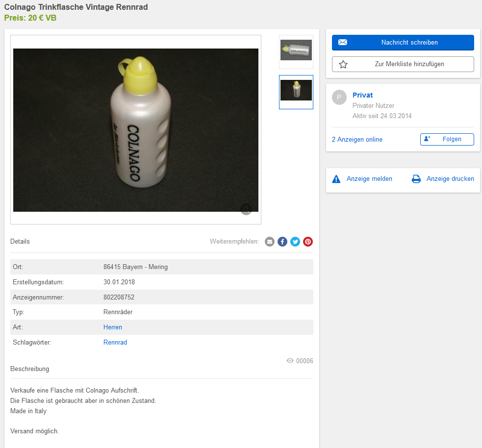Click the Nachricht schreiben button
Screen dimensions: 482x448
(x=403, y=43)
